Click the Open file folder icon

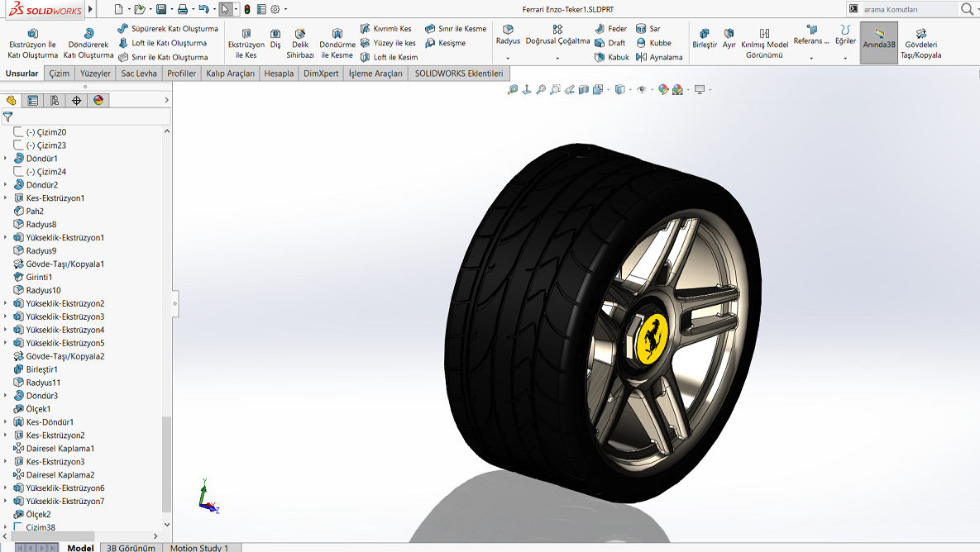click(140, 9)
